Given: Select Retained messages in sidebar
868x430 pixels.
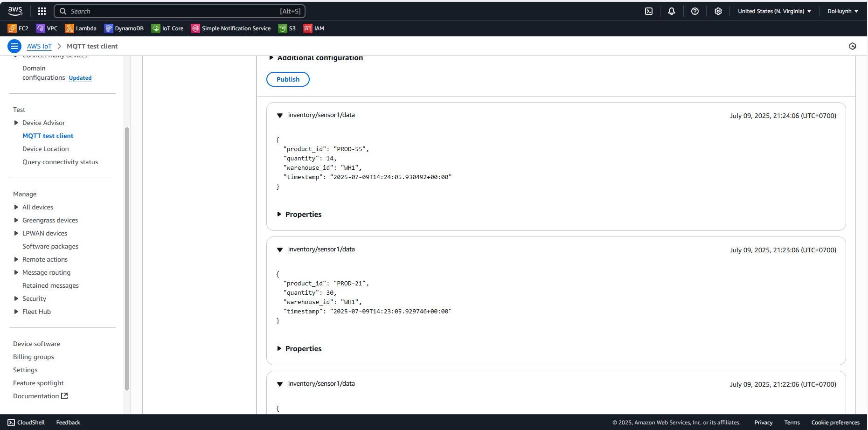Looking at the screenshot, I should (50, 285).
